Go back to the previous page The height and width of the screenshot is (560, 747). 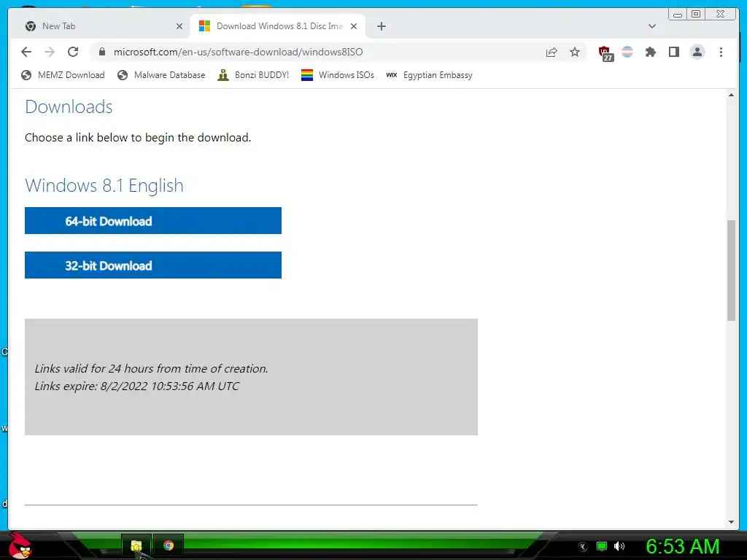pos(26,52)
